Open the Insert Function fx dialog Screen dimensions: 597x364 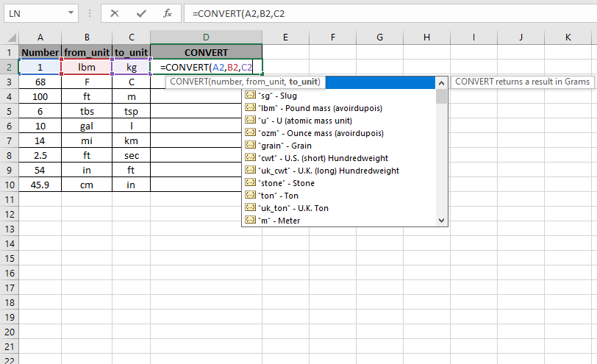coord(168,14)
